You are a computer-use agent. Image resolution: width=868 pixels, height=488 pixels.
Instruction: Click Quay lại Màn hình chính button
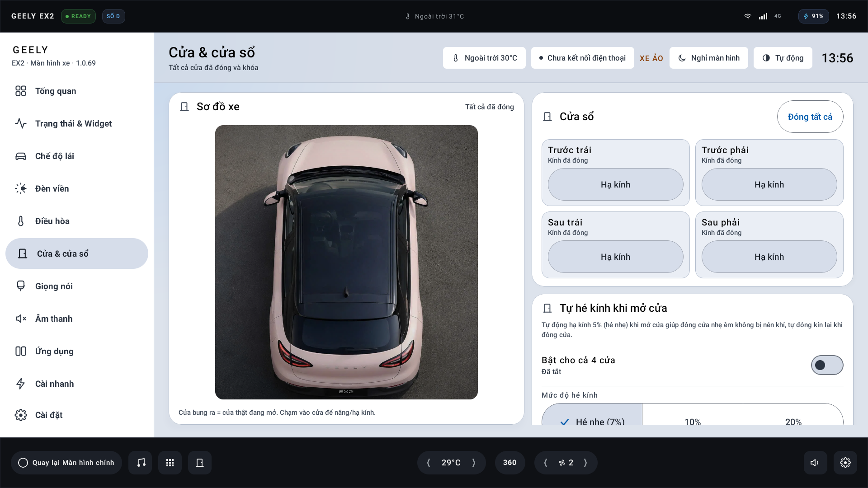(x=66, y=462)
